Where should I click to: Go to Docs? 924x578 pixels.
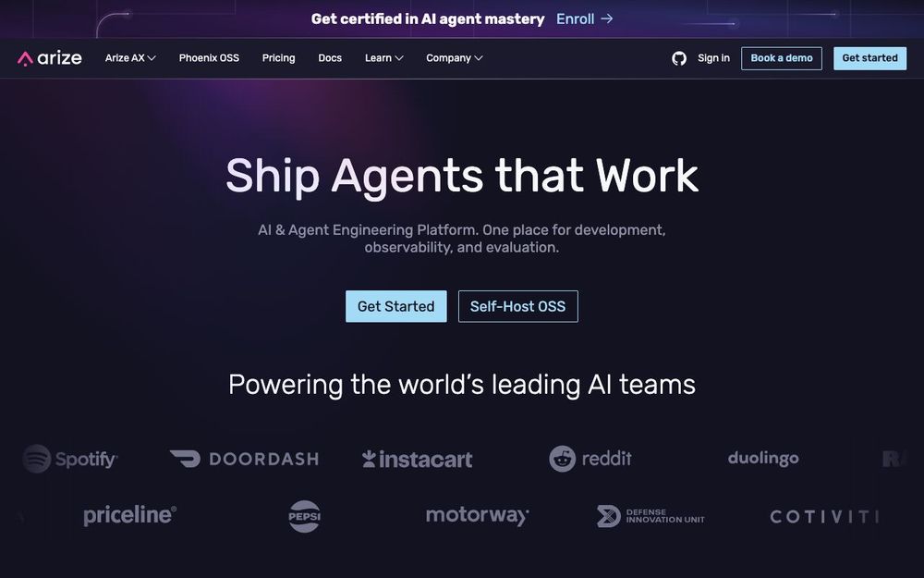point(330,57)
